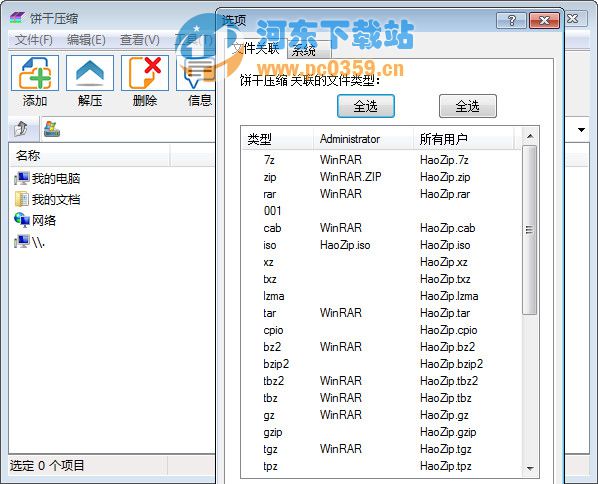Select the lzma type row
The image size is (598, 484).
coord(381,296)
